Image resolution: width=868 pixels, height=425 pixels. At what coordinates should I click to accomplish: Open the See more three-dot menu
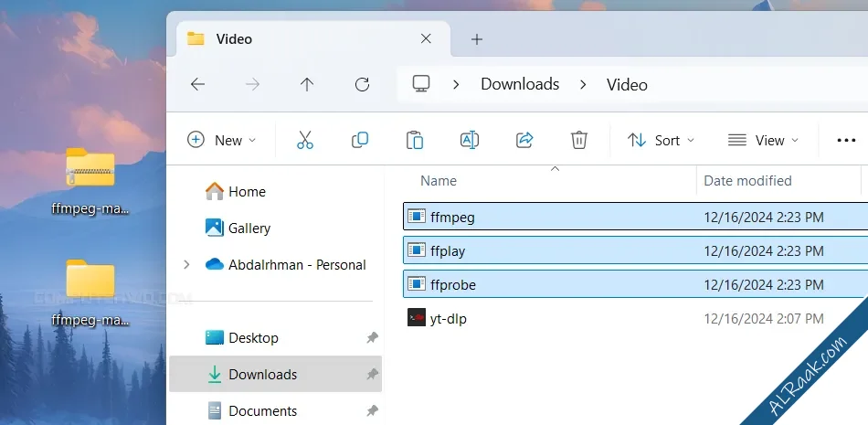846,141
